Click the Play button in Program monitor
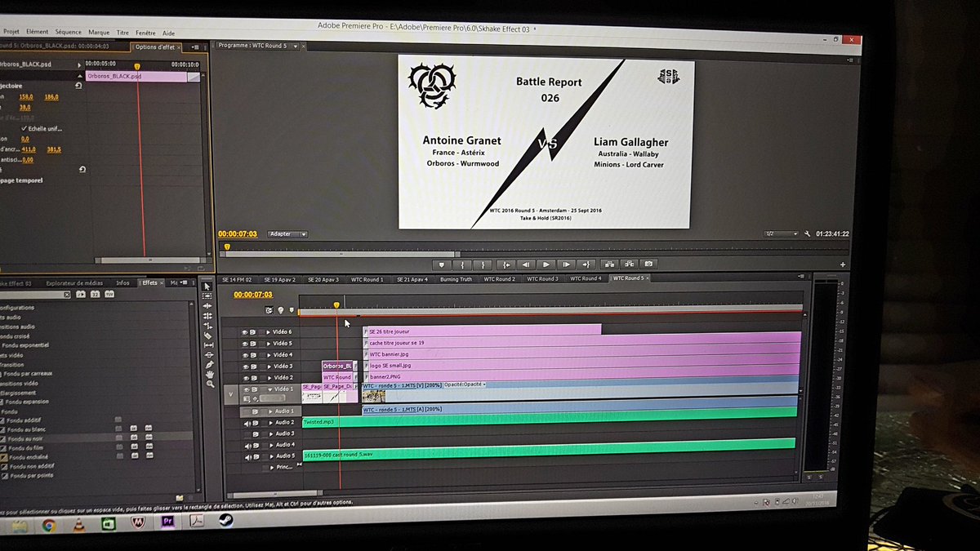 pyautogui.click(x=546, y=264)
